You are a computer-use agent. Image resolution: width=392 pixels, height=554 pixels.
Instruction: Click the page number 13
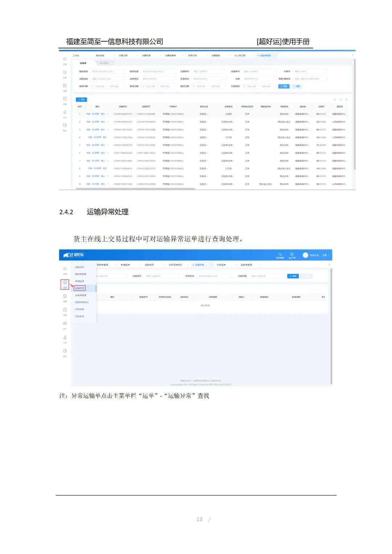(x=199, y=520)
